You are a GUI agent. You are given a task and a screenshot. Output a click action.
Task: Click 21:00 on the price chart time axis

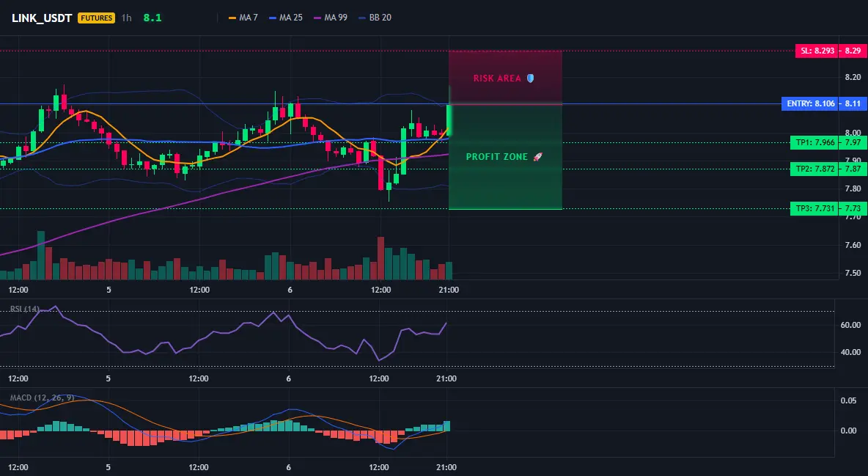point(449,290)
